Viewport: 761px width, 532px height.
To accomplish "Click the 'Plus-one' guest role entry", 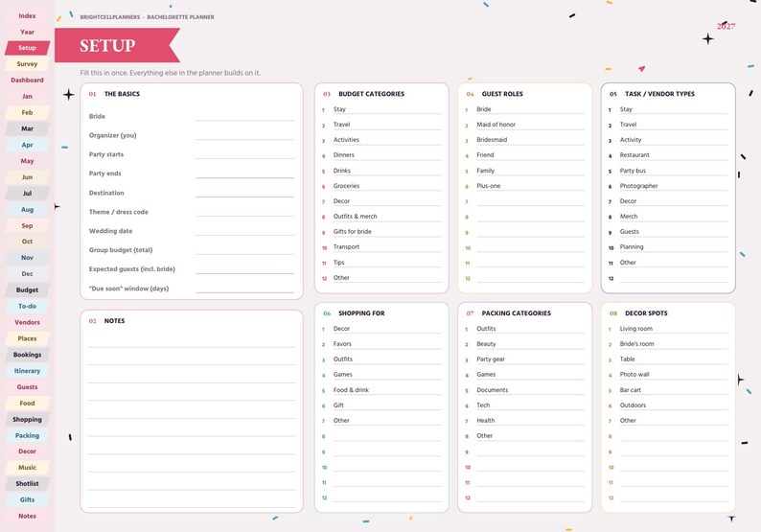I will pyautogui.click(x=488, y=186).
